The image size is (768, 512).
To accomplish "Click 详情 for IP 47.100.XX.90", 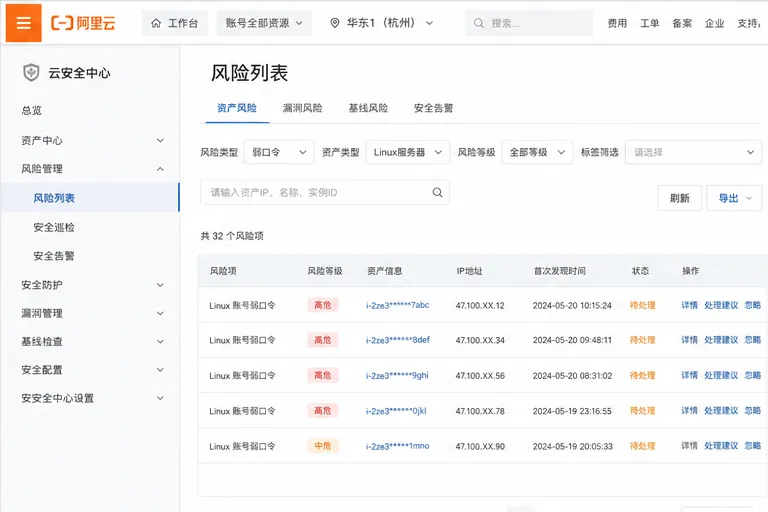I will (689, 446).
